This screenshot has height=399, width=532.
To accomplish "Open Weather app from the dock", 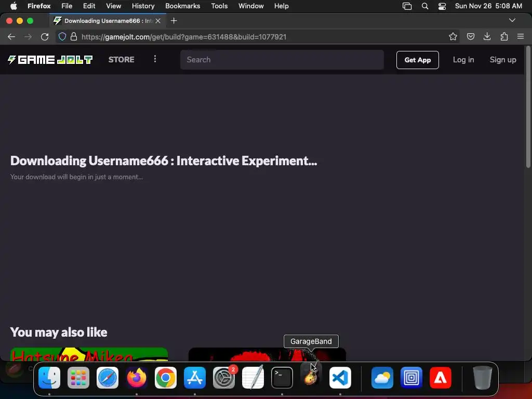I will (x=382, y=377).
